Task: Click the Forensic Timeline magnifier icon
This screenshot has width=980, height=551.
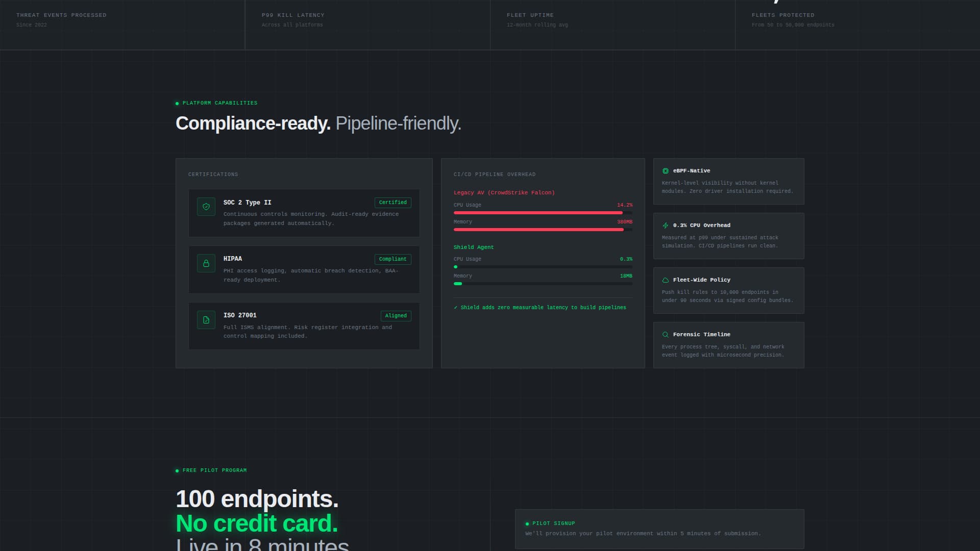Action: pos(665,335)
